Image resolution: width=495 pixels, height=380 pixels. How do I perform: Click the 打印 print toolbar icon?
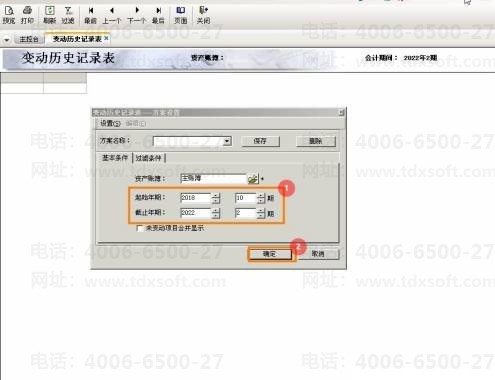(x=27, y=15)
